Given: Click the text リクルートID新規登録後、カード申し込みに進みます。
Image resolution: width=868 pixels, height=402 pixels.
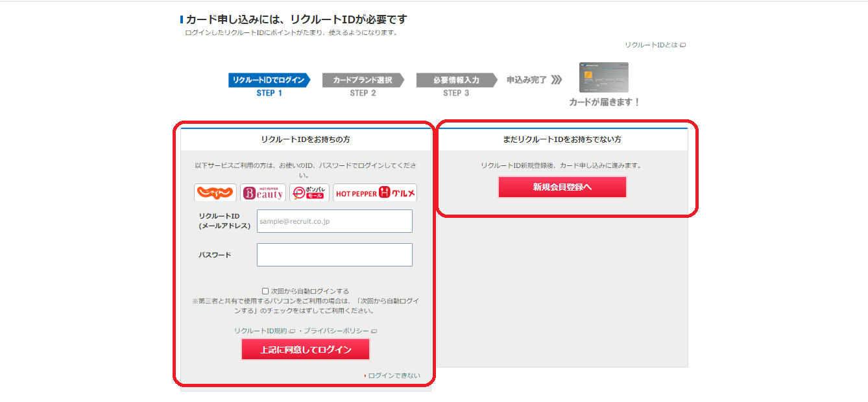Looking at the screenshot, I should 562,165.
